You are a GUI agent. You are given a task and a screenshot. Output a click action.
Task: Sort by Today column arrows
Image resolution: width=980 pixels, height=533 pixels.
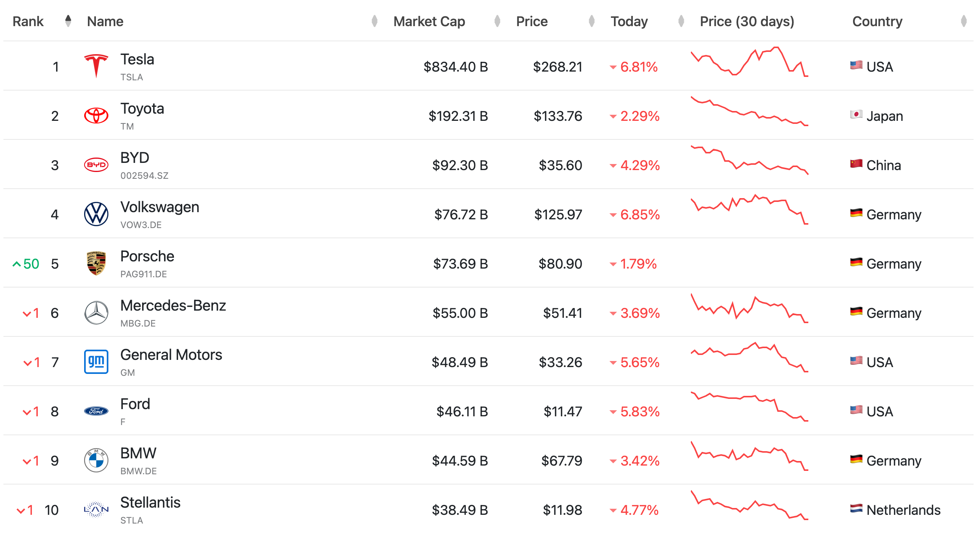[x=681, y=21]
